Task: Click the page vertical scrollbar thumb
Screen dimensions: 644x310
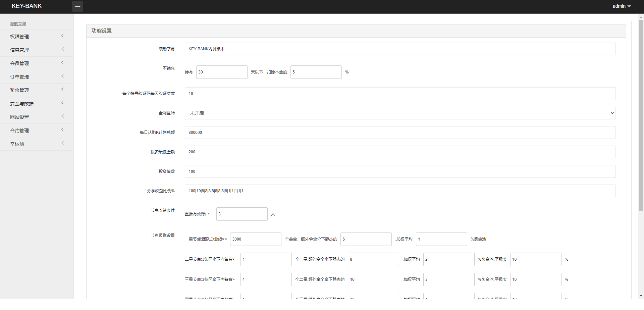Action: [x=641, y=115]
